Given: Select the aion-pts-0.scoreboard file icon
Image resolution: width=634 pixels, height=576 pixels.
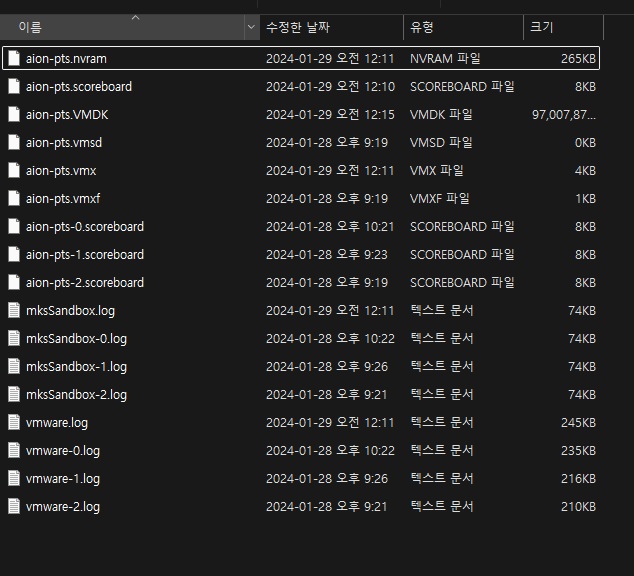Looking at the screenshot, I should (x=14, y=226).
